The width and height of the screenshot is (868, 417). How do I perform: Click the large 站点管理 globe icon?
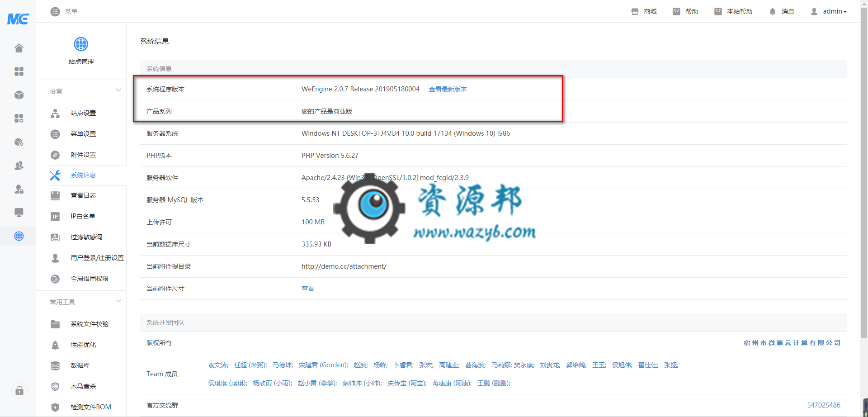pos(81,44)
